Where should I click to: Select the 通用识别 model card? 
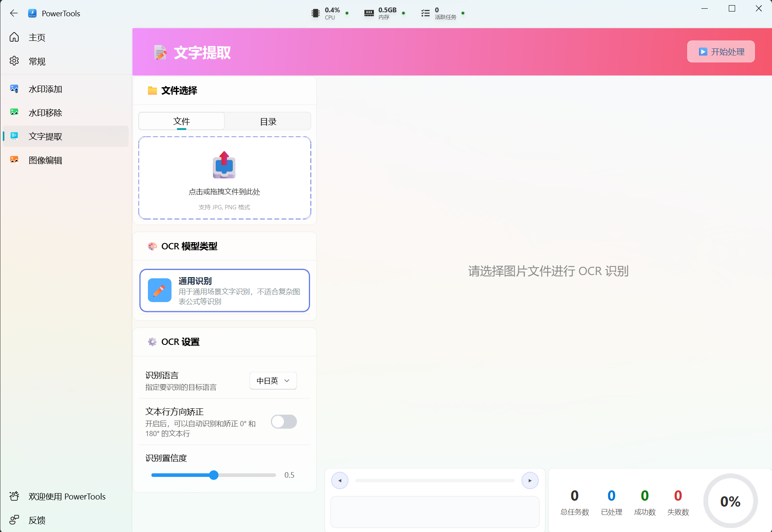coord(224,291)
